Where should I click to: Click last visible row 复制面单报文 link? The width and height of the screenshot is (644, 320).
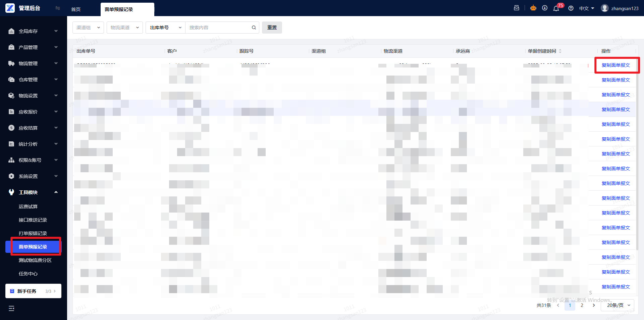[616, 287]
